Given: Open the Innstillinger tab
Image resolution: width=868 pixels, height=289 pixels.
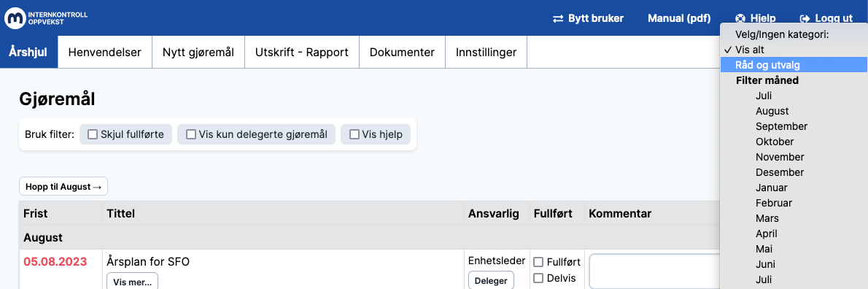Looking at the screenshot, I should tap(486, 52).
